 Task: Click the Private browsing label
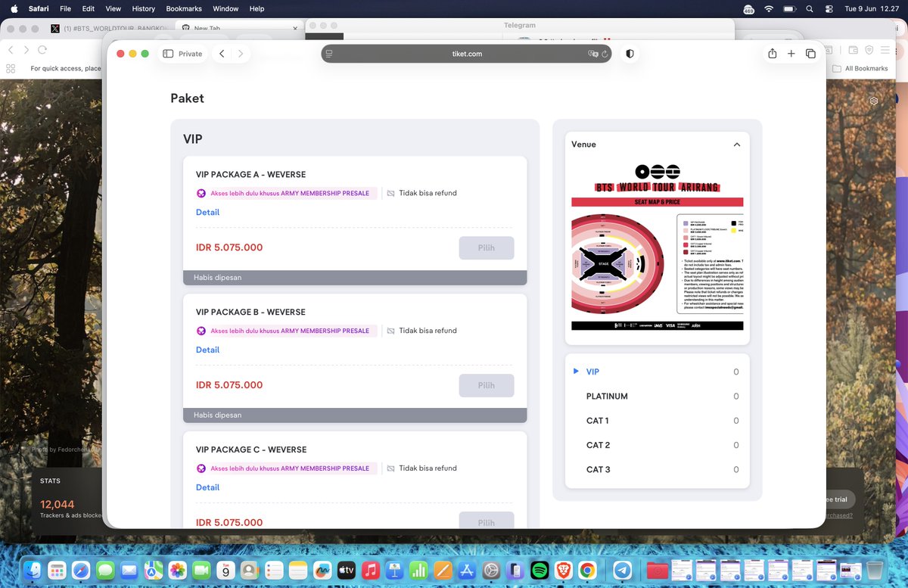[x=190, y=54]
